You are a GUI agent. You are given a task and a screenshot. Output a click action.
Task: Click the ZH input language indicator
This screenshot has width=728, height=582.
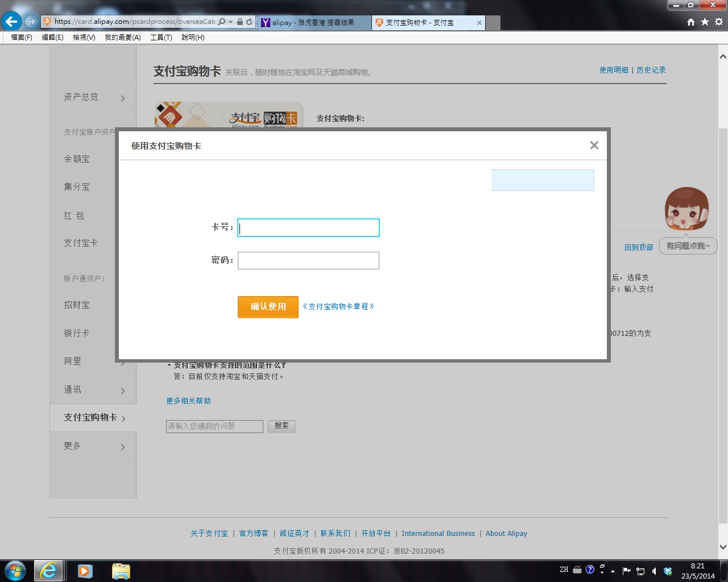coord(564,569)
